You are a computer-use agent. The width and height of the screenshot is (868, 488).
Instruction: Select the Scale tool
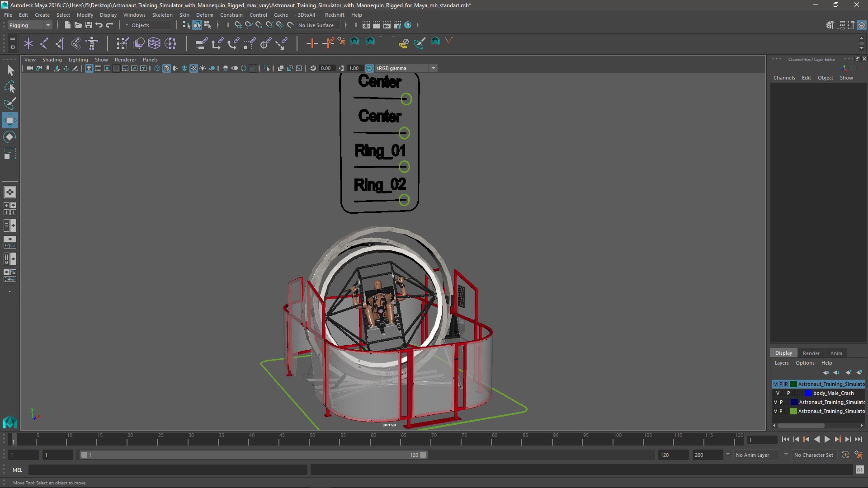coord(10,154)
